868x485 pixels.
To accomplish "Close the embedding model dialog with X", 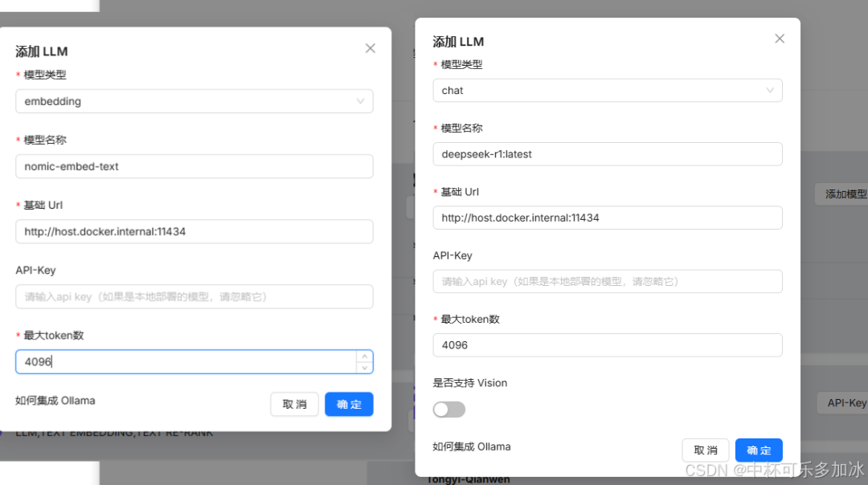I will (x=370, y=48).
